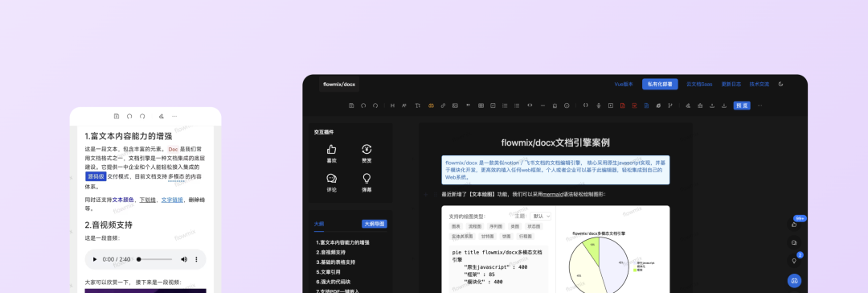Click the save icon in the dark editor toolbar

[x=351, y=105]
